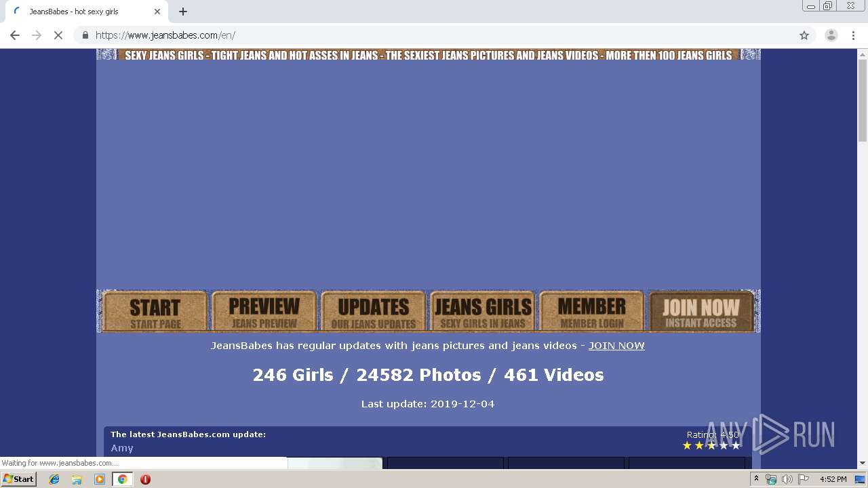Viewport: 868px width, 488px height.
Task: Click the page scrollbar down arrow
Action: [863, 464]
